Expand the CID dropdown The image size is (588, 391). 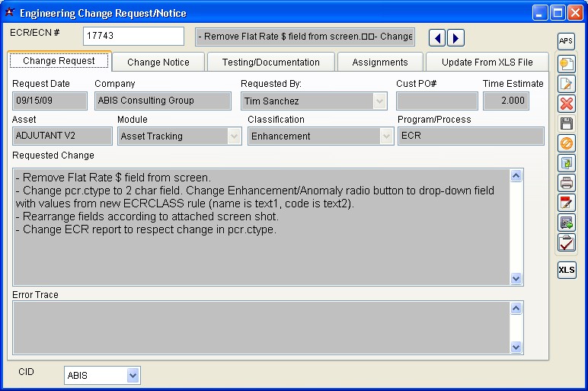pos(133,375)
